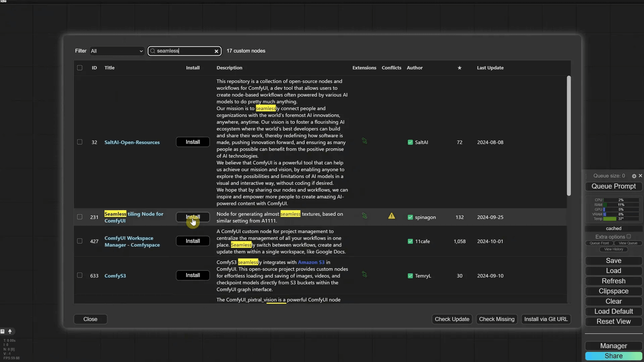644x362 pixels.
Task: Sort by Last Update column header
Action: (490, 68)
